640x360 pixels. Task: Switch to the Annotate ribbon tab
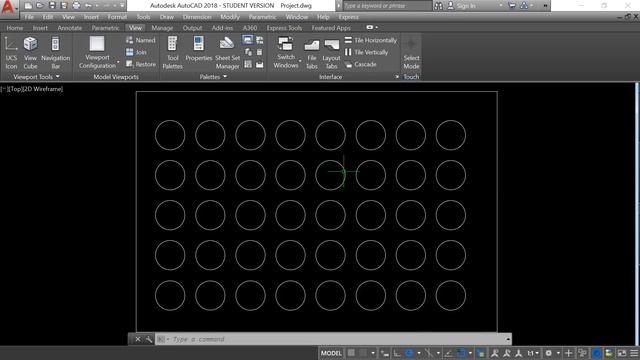(70, 28)
